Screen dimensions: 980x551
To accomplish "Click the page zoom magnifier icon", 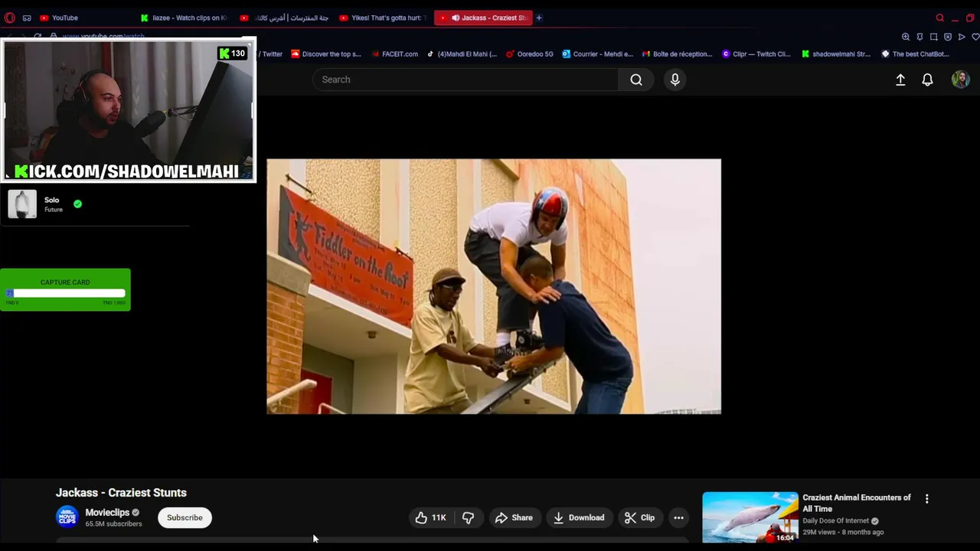I will (906, 37).
